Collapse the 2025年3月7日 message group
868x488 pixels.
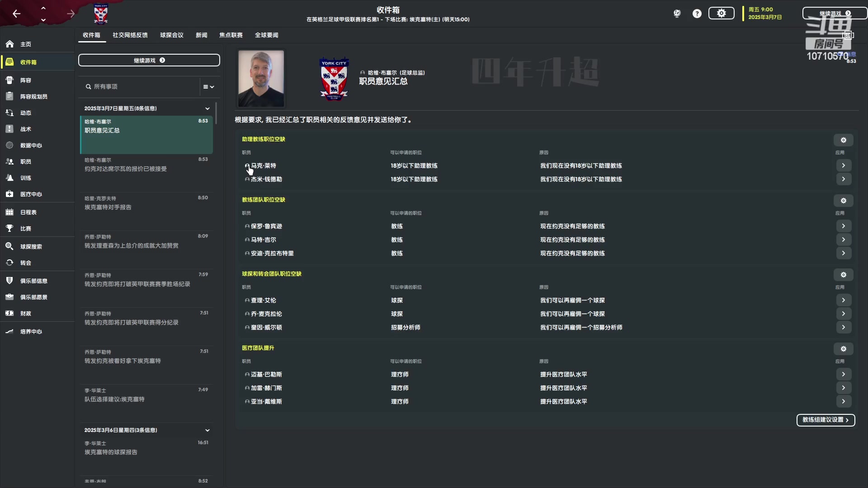[x=208, y=108]
